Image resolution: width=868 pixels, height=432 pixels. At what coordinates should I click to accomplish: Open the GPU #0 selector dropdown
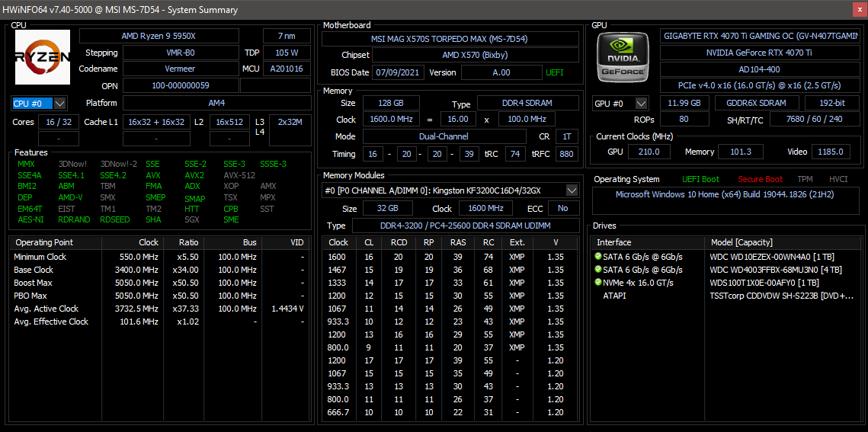point(642,104)
